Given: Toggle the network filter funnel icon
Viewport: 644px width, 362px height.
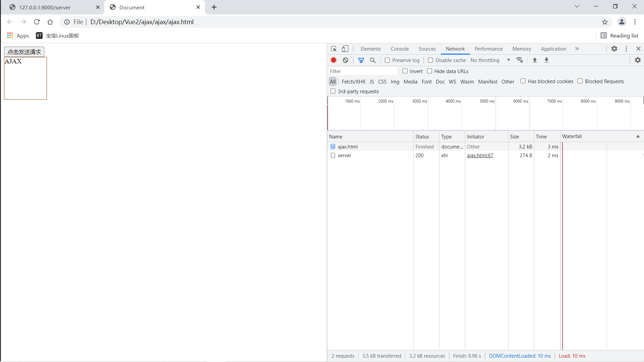Looking at the screenshot, I should click(x=361, y=60).
